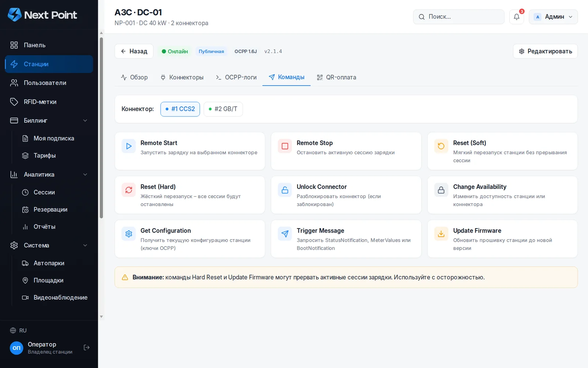The width and height of the screenshot is (588, 368).
Task: Open Панель in the sidebar
Action: 49,45
